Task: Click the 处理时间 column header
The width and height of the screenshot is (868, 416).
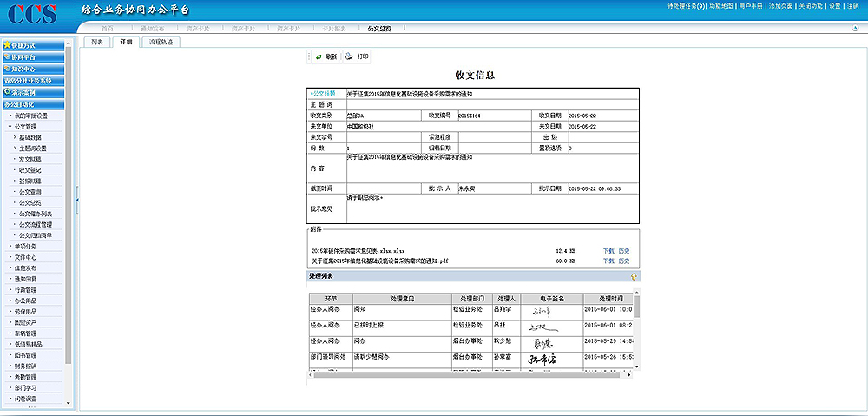Action: (608, 299)
